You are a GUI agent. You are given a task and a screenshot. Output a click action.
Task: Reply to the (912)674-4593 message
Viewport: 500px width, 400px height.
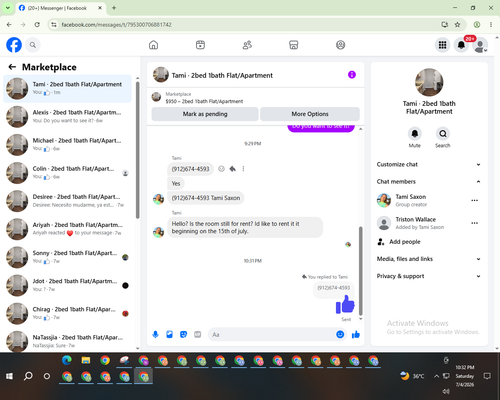pos(233,169)
